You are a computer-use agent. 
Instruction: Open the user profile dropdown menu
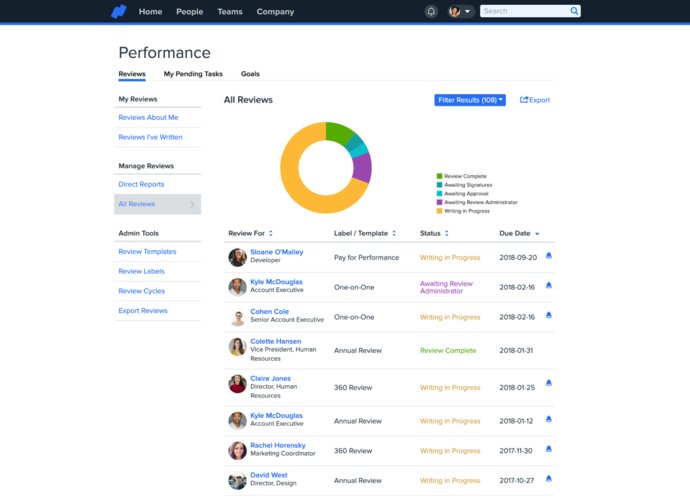(x=460, y=12)
